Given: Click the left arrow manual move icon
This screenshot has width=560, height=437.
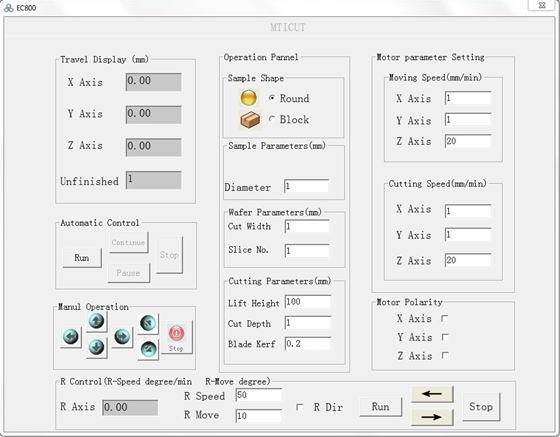Looking at the screenshot, I should pos(71,337).
